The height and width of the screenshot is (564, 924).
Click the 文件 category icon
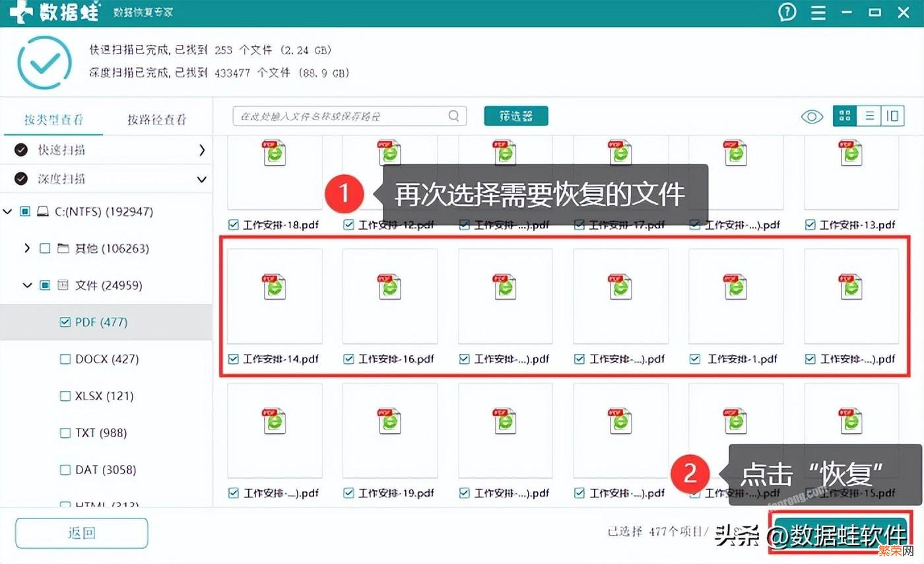tap(63, 285)
